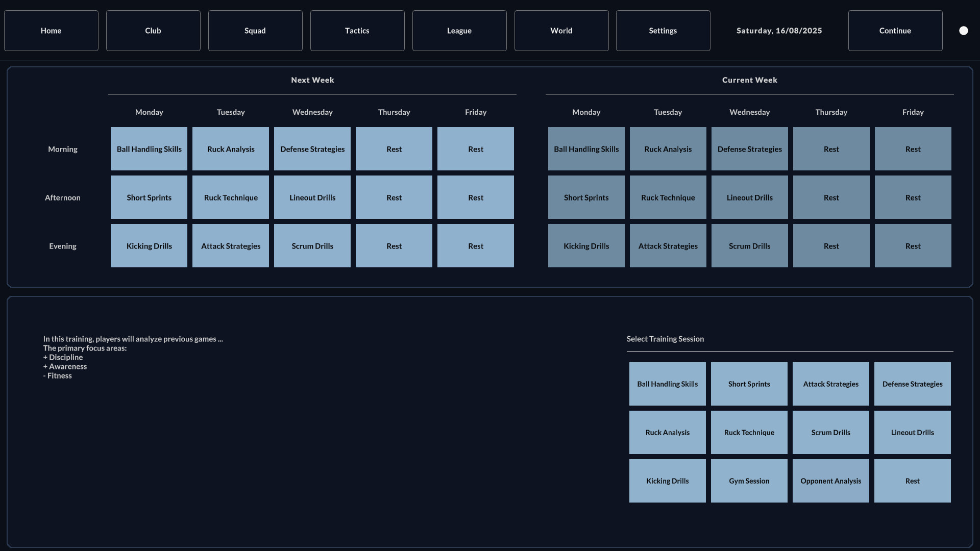Choose Opponent Analysis training option
The height and width of the screenshot is (551, 980).
830,481
